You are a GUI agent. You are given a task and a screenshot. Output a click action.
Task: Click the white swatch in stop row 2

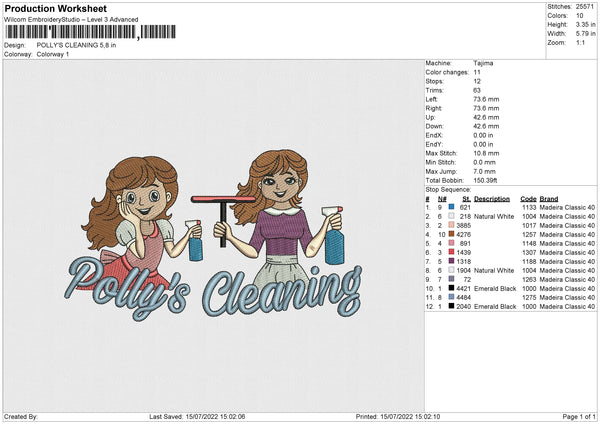click(452, 216)
